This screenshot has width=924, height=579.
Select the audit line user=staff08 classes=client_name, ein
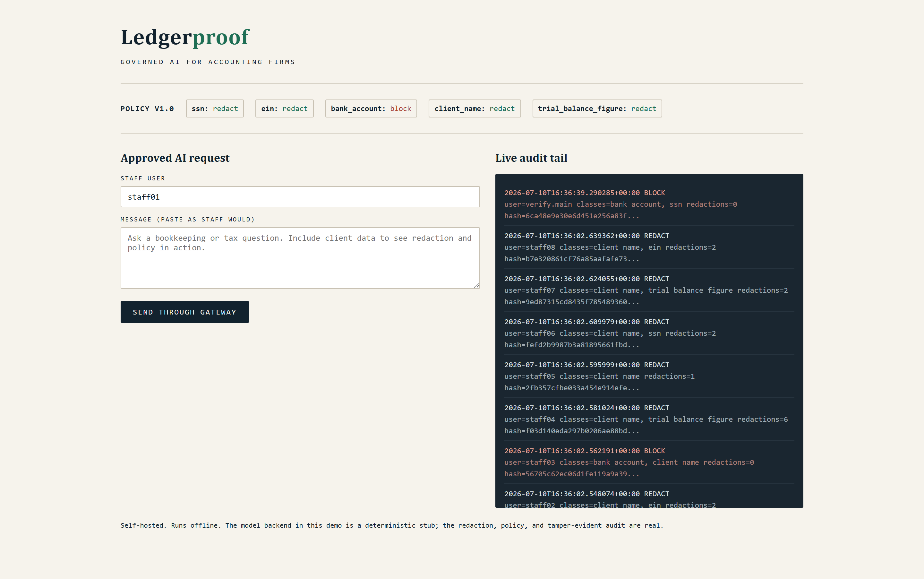610,247
